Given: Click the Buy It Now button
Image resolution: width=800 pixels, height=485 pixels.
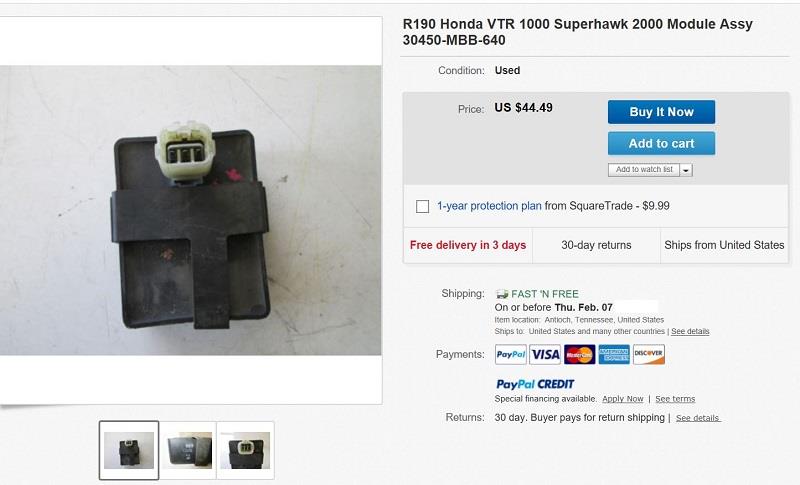Looking at the screenshot, I should point(661,112).
